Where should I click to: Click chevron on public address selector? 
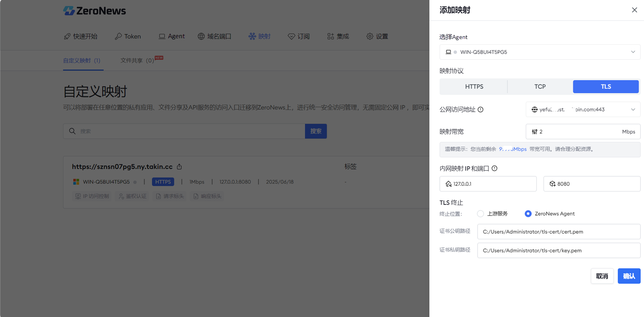point(633,109)
